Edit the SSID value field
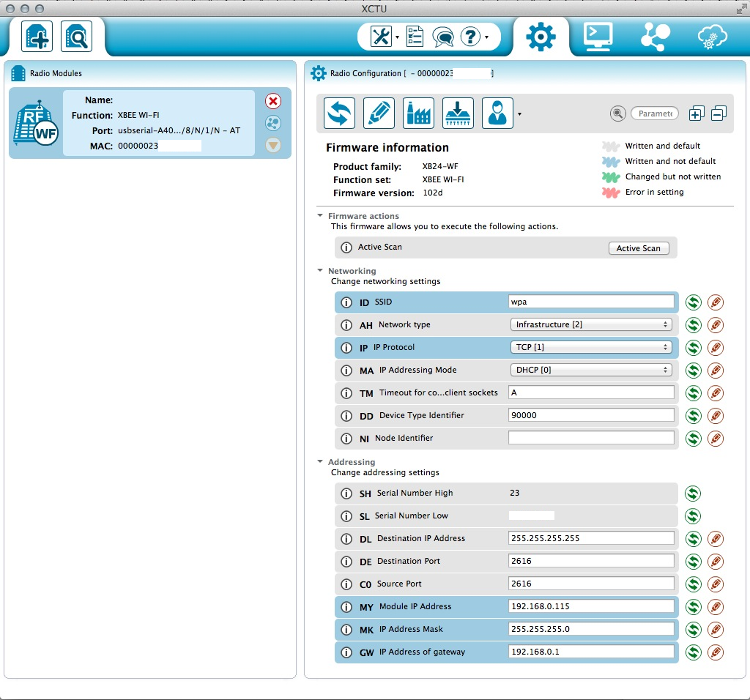750x700 pixels. (x=591, y=302)
